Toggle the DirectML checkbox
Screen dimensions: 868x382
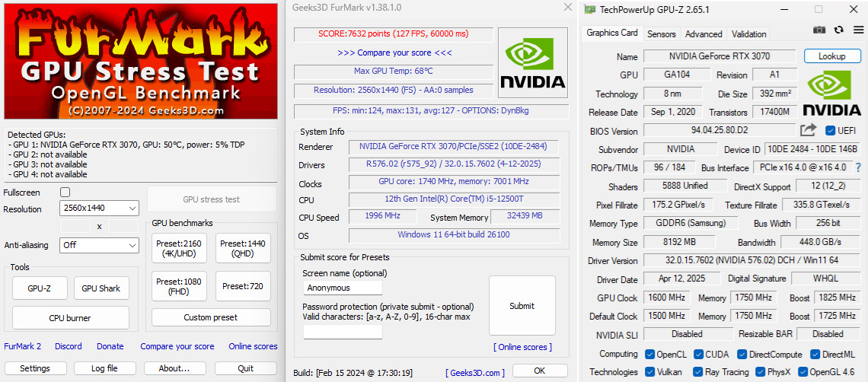815,355
